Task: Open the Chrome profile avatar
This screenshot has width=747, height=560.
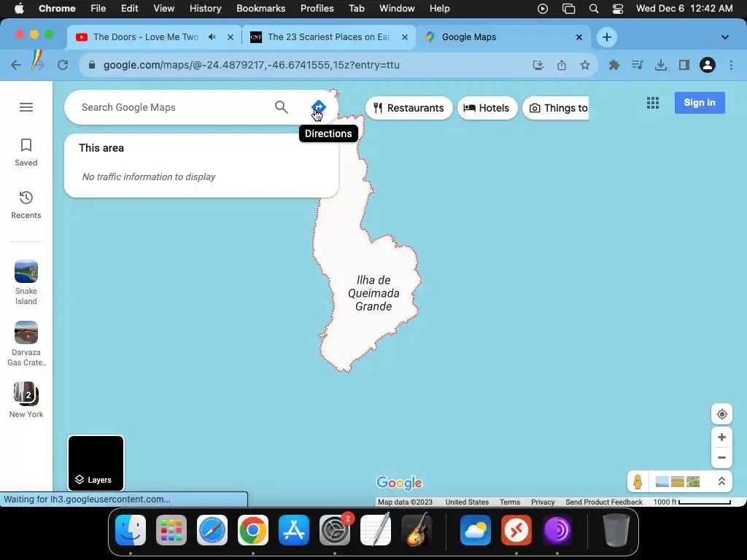Action: [x=708, y=65]
